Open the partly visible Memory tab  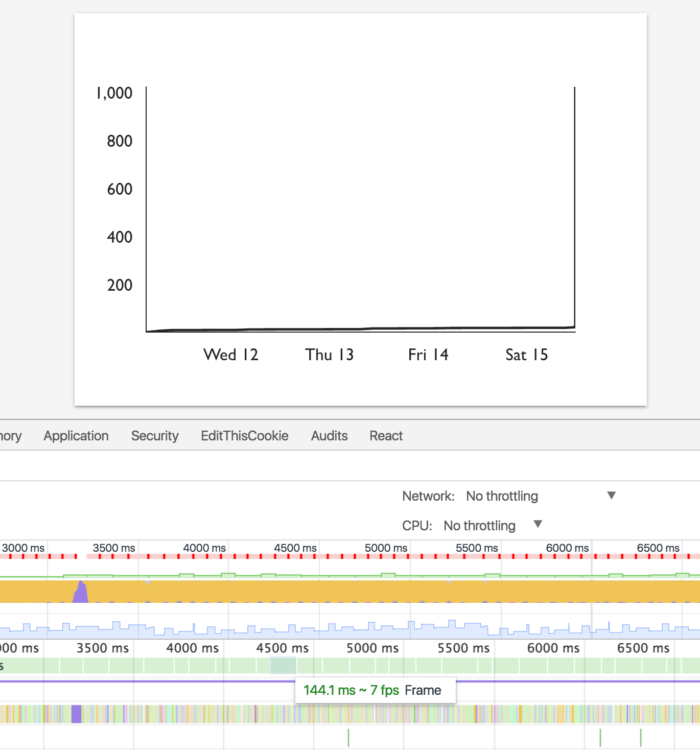11,436
